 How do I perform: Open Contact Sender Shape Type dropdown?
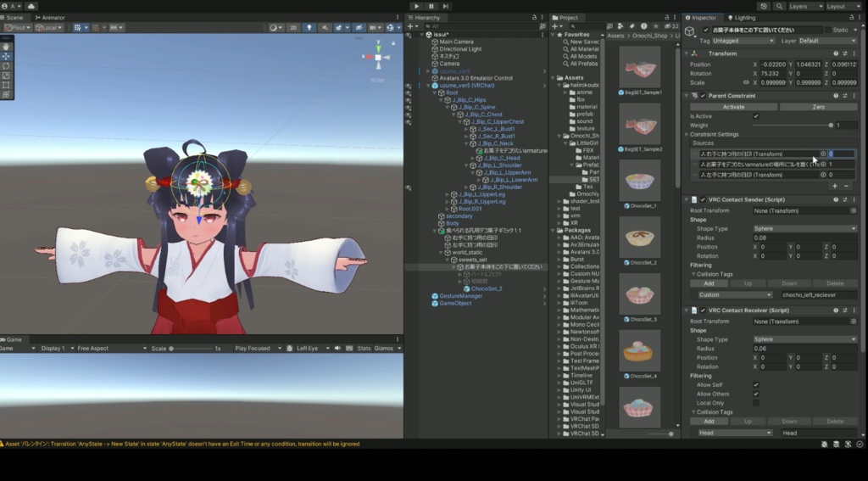(804, 229)
